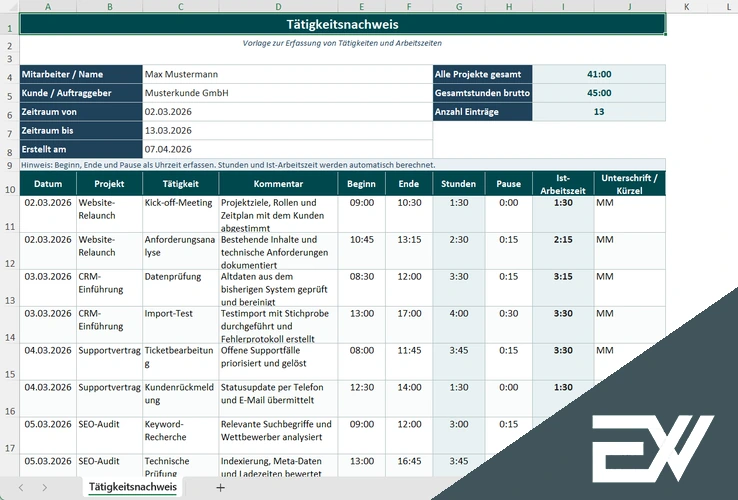
Task: Select column D header
Action: point(278,7)
